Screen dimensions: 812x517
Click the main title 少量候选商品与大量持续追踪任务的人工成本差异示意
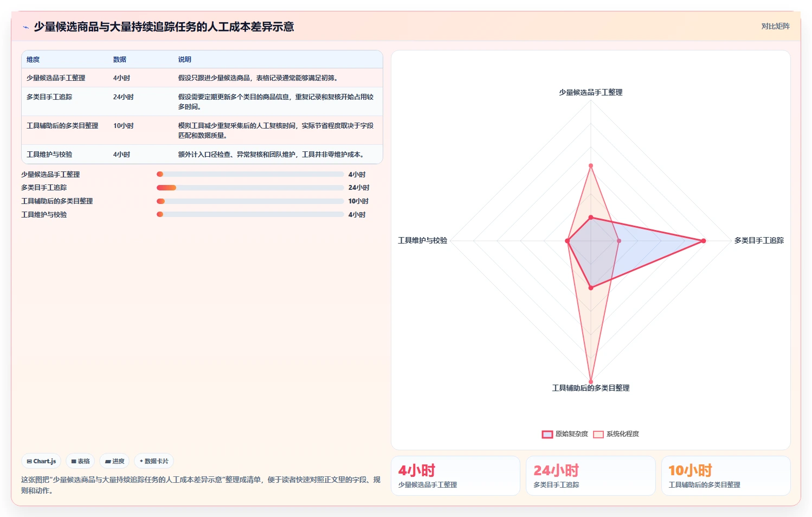coord(164,27)
